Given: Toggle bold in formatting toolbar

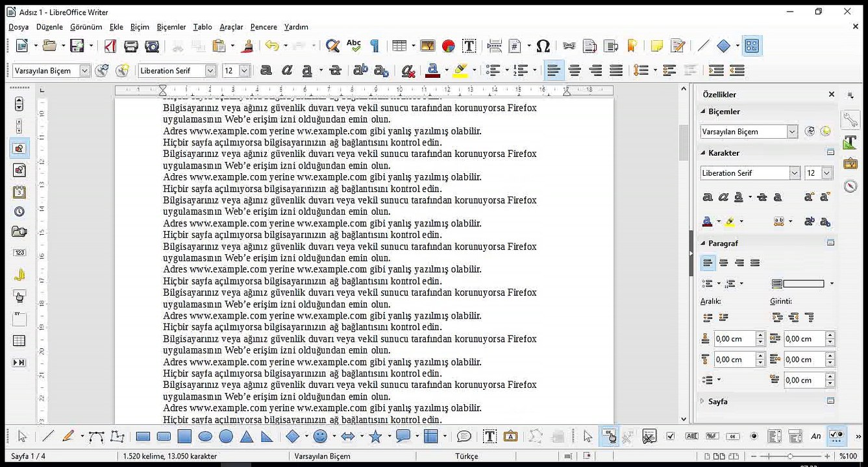Looking at the screenshot, I should click(x=266, y=70).
